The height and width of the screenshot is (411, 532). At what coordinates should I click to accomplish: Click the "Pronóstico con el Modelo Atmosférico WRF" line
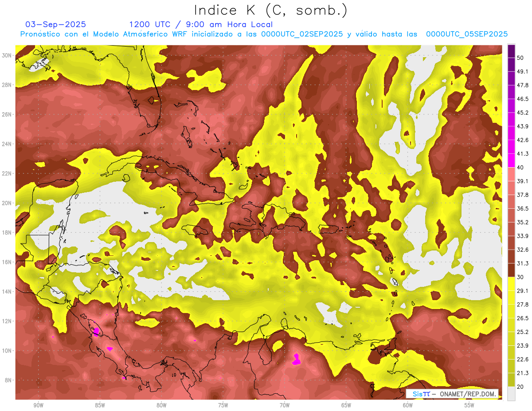[x=264, y=34]
